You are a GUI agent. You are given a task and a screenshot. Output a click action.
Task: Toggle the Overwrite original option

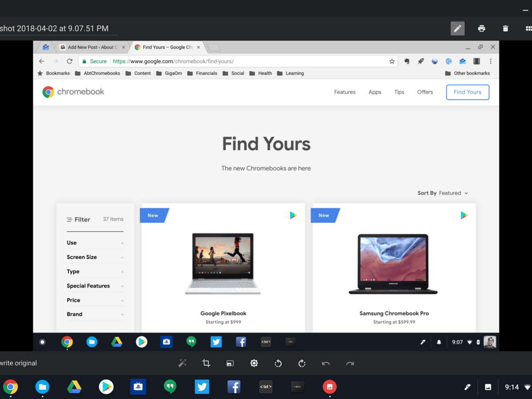pyautogui.click(x=18, y=363)
